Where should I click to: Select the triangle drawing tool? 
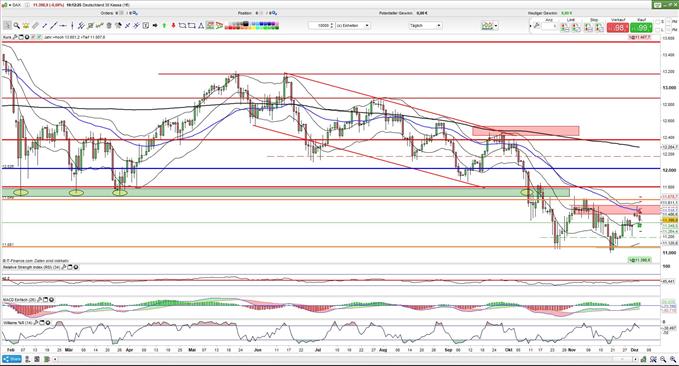tap(201, 26)
